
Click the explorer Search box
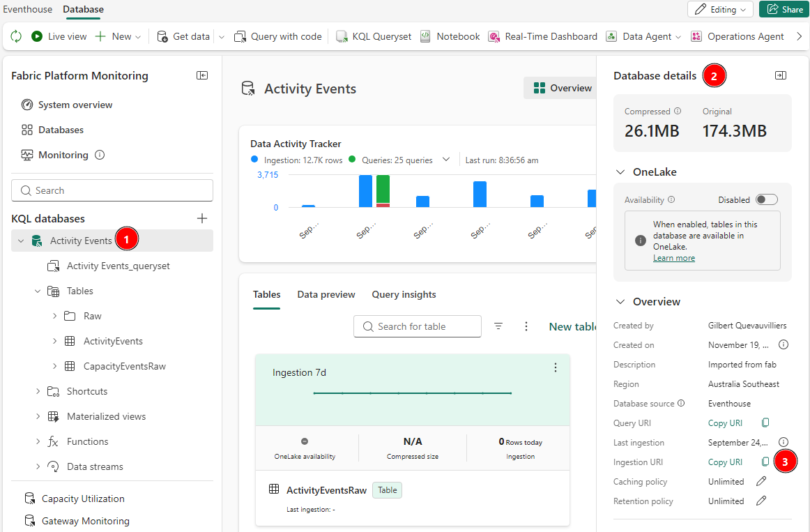[x=112, y=190]
